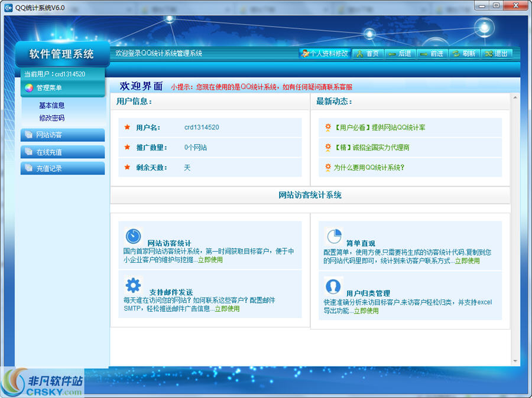Open 为什么要用QQ统计系统? news link
Viewport: 532px width, 398px height.
click(369, 168)
